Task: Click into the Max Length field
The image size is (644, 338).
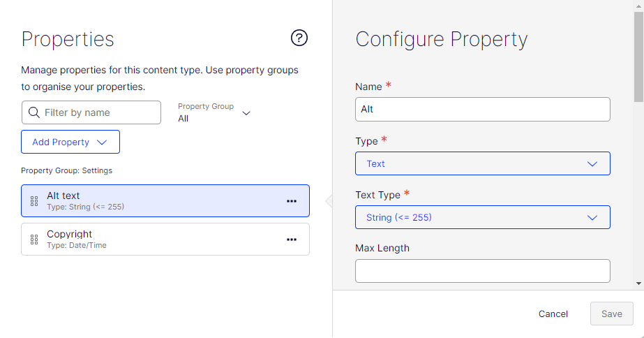Action: 483,271
